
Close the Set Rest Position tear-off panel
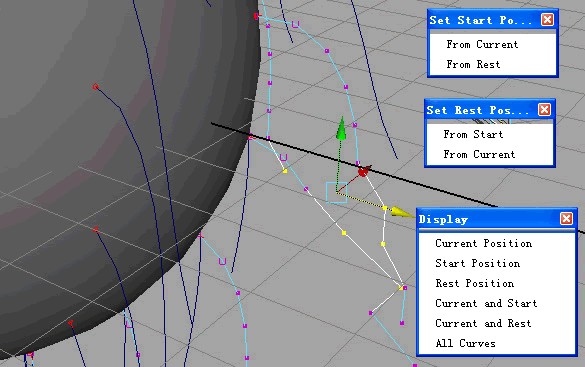coord(544,109)
